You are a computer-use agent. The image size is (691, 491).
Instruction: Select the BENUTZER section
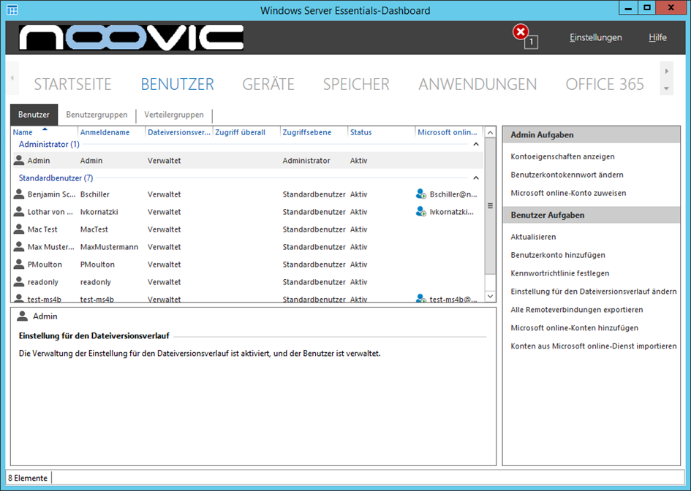tap(177, 84)
